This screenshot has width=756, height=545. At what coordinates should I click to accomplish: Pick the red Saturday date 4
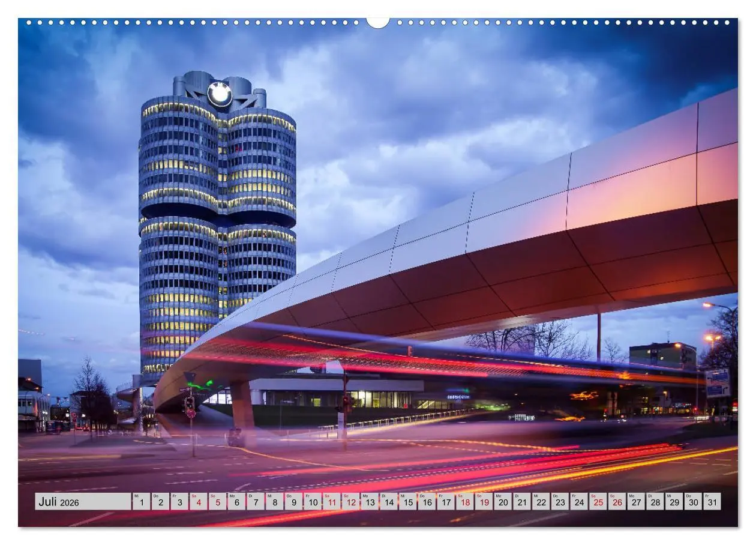(198, 502)
